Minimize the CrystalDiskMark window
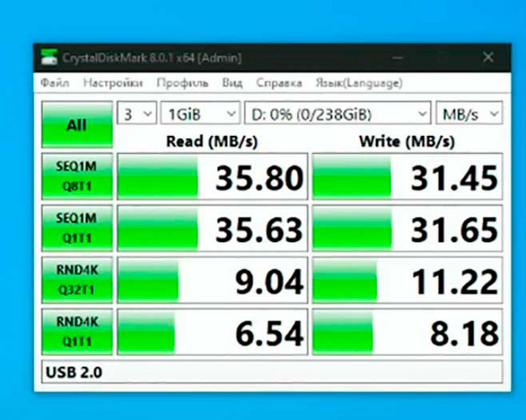The image size is (526, 420). [x=397, y=57]
